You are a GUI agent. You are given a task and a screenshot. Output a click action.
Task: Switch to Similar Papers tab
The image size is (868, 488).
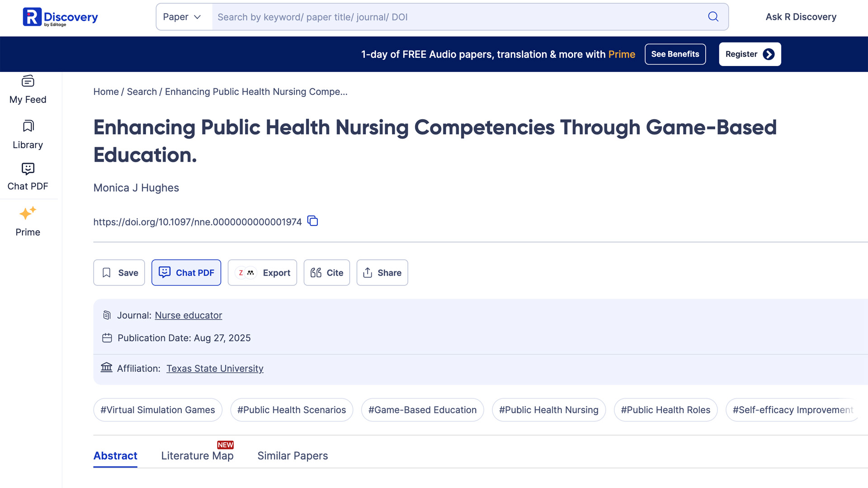coord(292,455)
